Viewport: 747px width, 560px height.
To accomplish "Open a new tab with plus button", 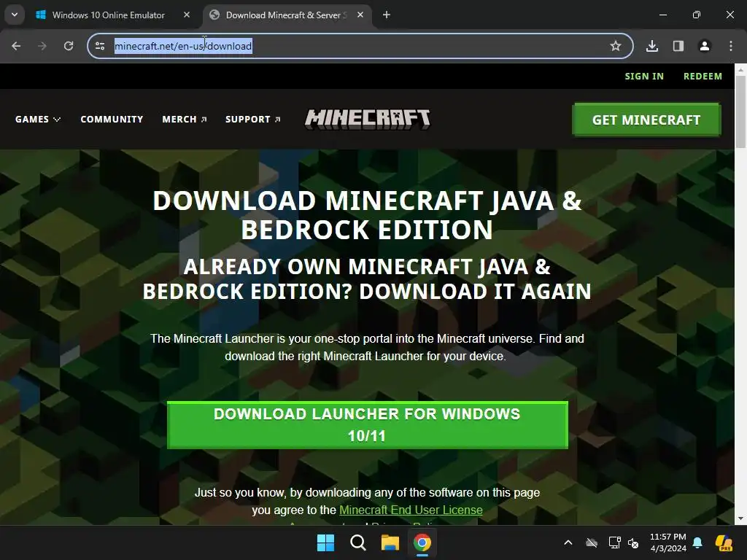I will coord(387,15).
